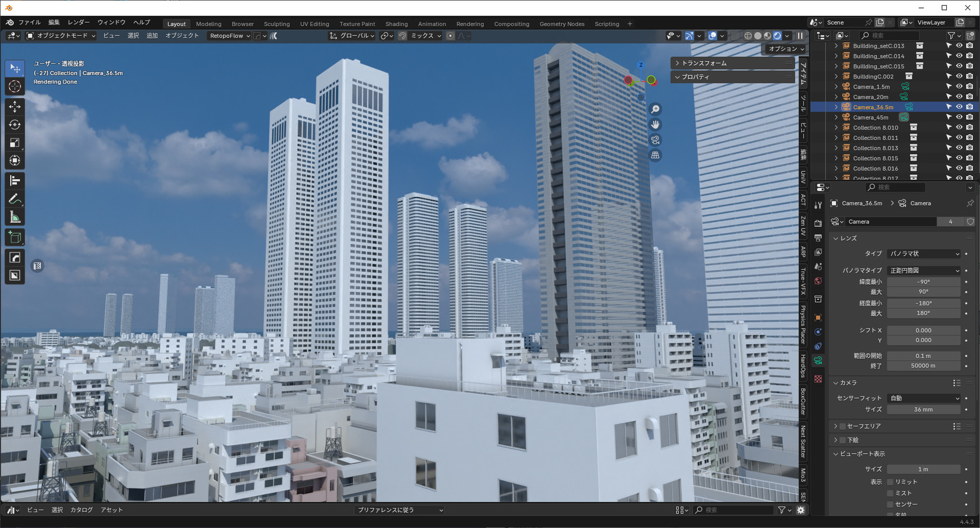Pause viewport rendering with pause icon

click(800, 35)
